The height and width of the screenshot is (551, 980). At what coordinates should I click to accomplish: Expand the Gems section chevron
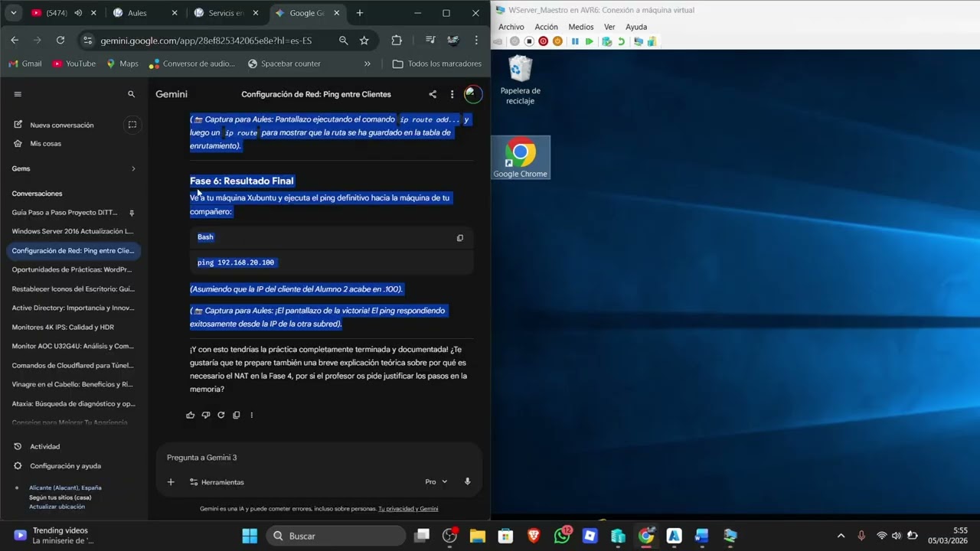coord(133,168)
